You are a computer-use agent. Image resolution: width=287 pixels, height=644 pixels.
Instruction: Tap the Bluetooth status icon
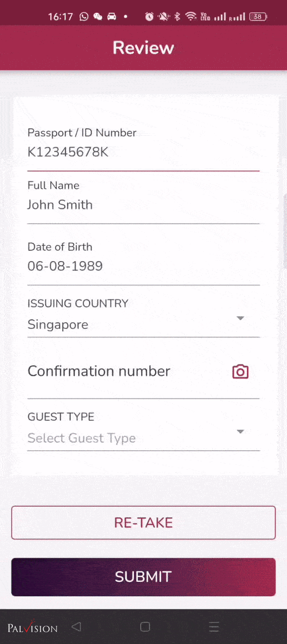point(177,17)
